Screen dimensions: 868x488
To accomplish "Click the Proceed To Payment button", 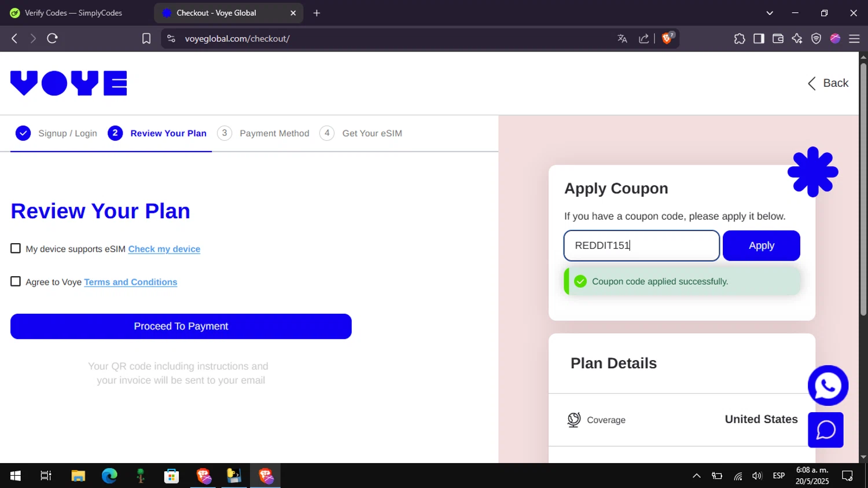I will click(181, 326).
